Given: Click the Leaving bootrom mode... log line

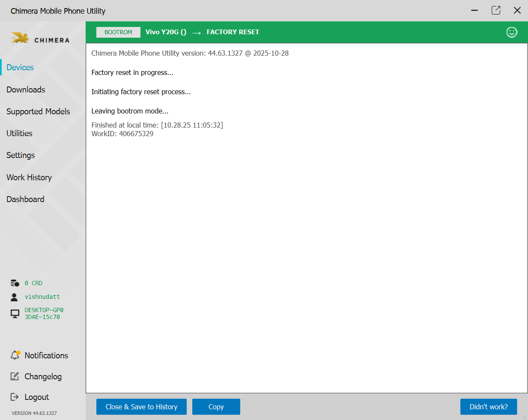Looking at the screenshot, I should click(130, 111).
